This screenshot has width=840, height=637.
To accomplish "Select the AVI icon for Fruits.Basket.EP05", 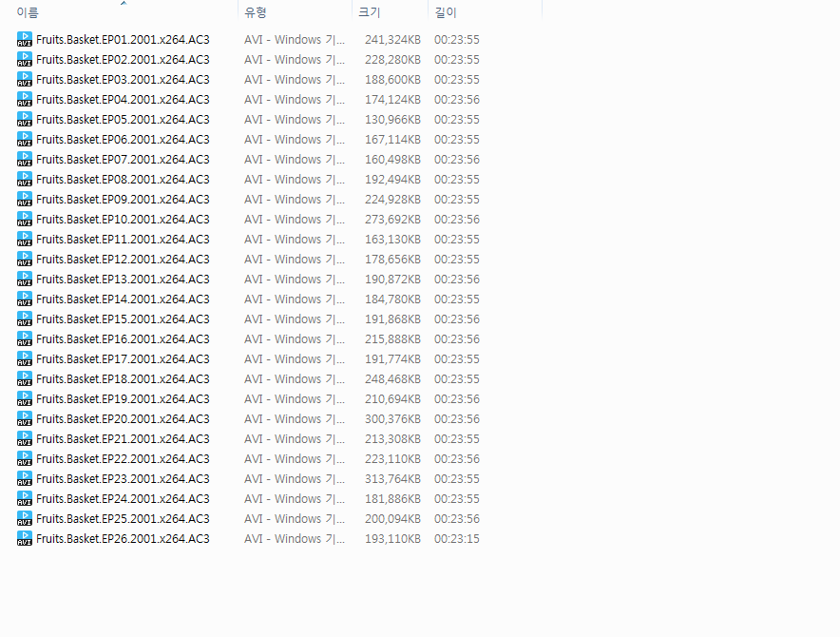I will click(x=25, y=120).
